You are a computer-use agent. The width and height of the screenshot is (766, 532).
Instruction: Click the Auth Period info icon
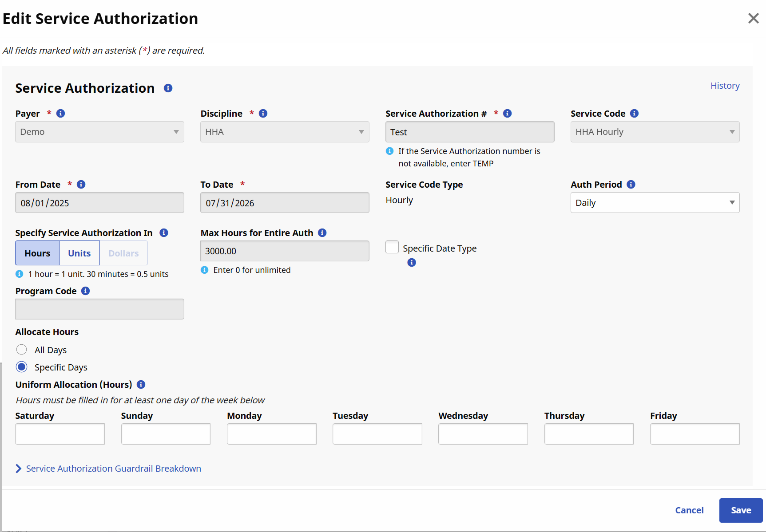point(631,184)
